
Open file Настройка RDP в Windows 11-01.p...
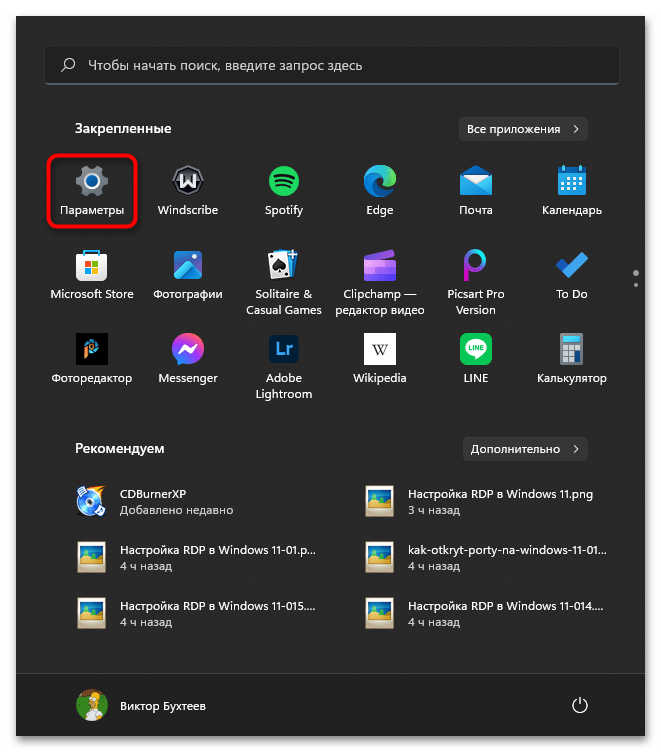(x=197, y=557)
